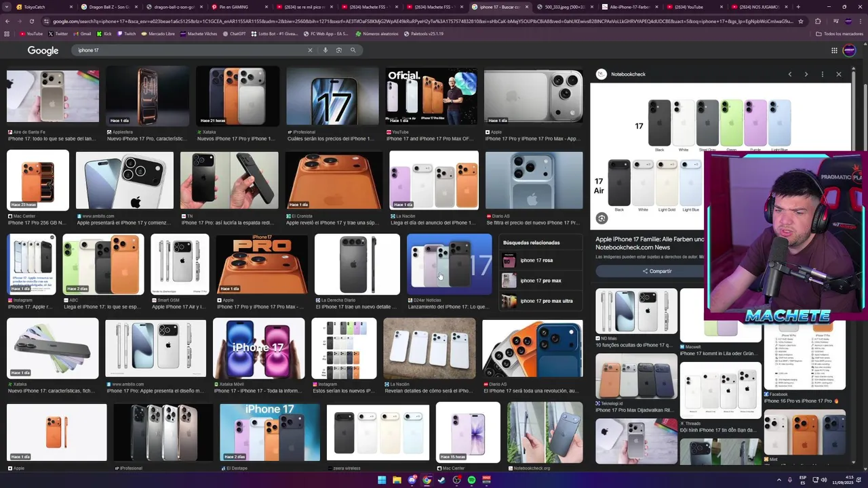
Task: Open the volume control in system tray
Action: click(824, 480)
